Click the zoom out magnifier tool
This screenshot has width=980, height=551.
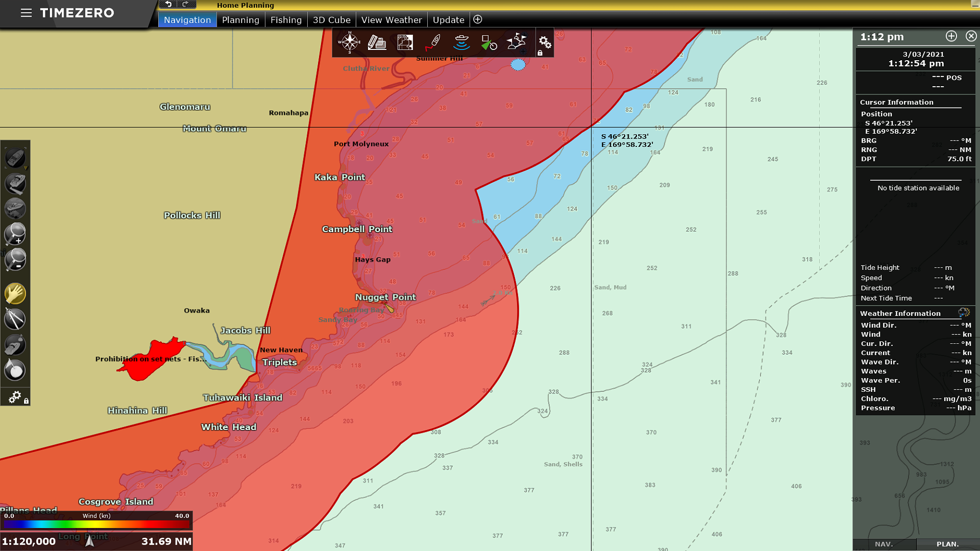15,260
